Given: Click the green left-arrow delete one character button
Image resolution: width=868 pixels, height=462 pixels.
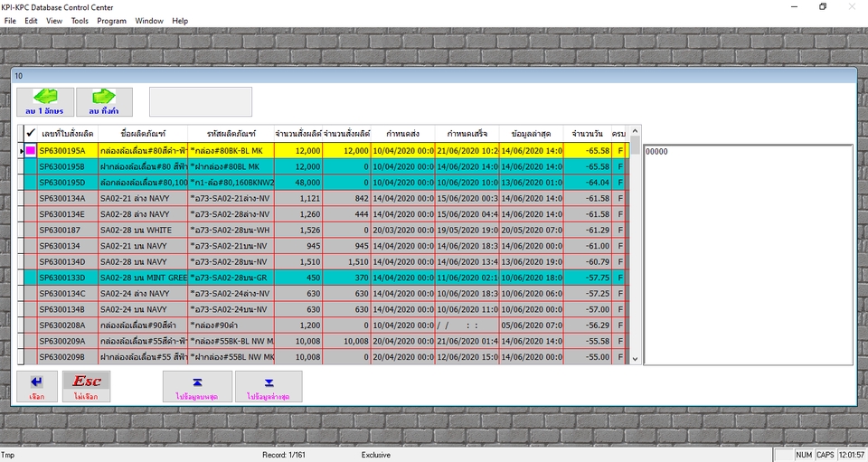Looking at the screenshot, I should (45, 102).
